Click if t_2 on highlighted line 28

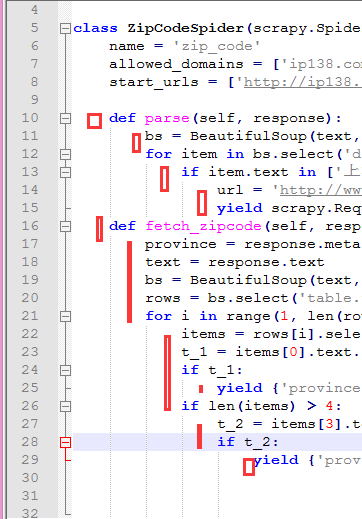point(248,442)
